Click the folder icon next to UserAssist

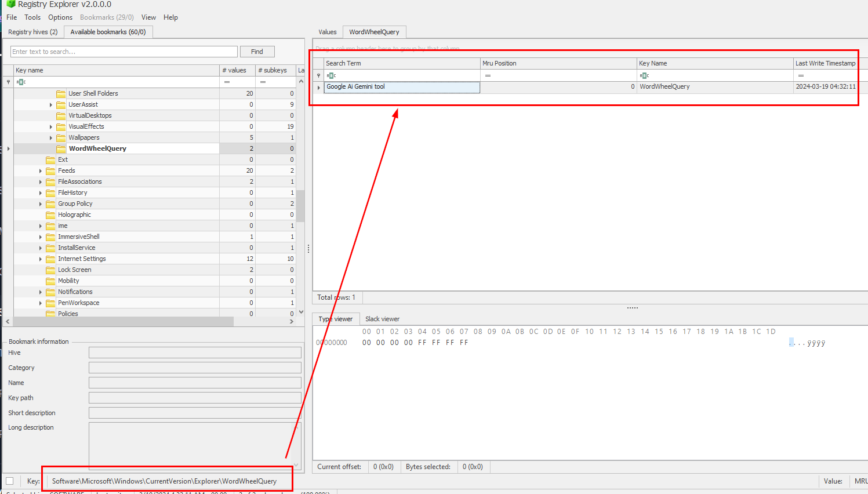click(x=61, y=104)
